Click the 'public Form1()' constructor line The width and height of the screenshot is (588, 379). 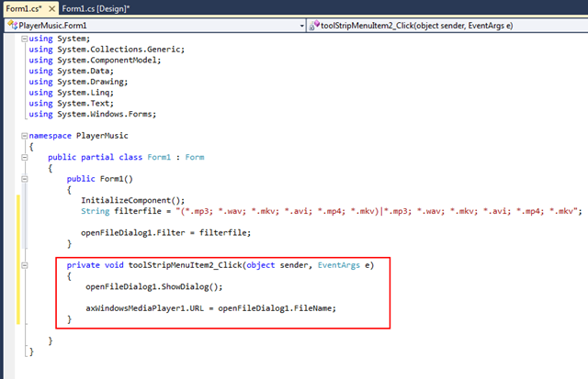100,179
